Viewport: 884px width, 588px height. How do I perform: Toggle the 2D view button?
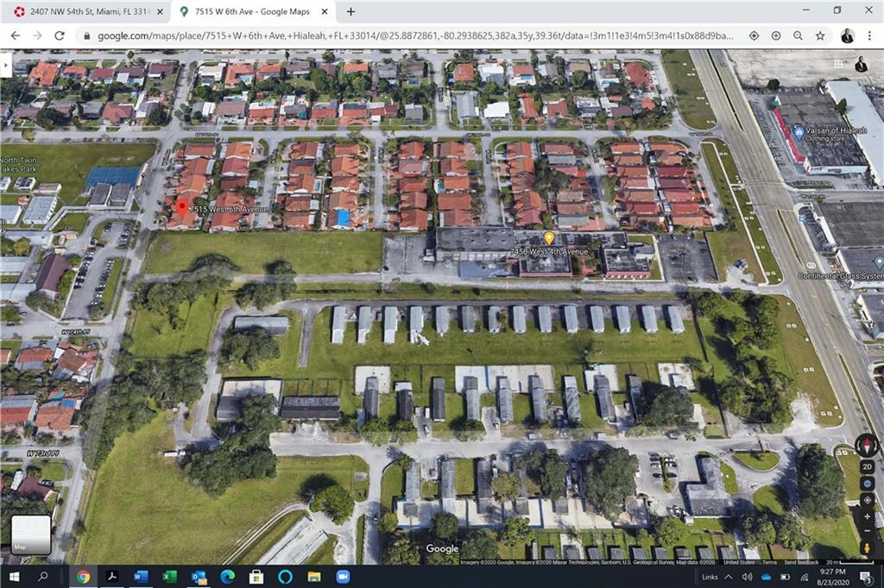coord(867,467)
